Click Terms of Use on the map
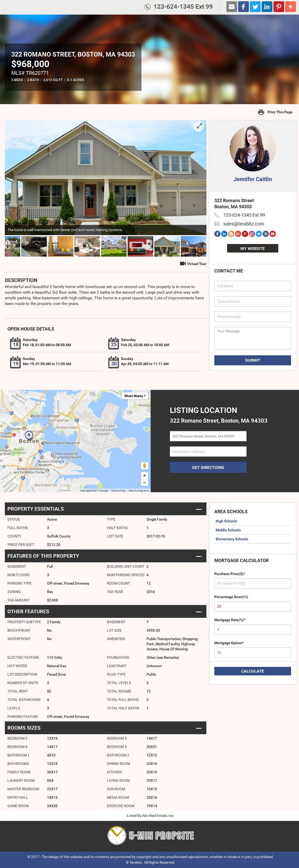Viewport: 299px width, 868px height. (x=118, y=491)
